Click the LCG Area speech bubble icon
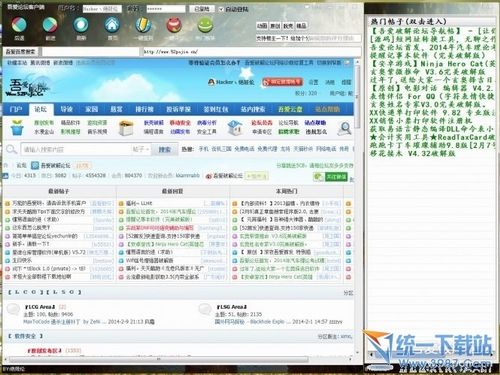Viewport: 500px width, 375px height. tap(14, 309)
